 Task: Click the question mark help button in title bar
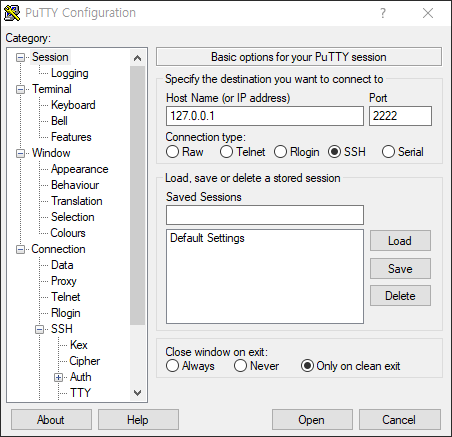[383, 13]
